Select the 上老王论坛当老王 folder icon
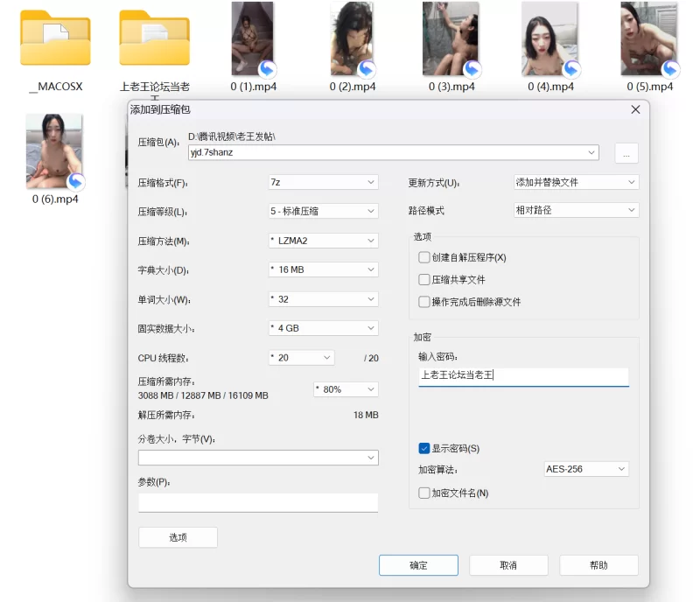Viewport: 700px width, 602px height. tap(155, 38)
